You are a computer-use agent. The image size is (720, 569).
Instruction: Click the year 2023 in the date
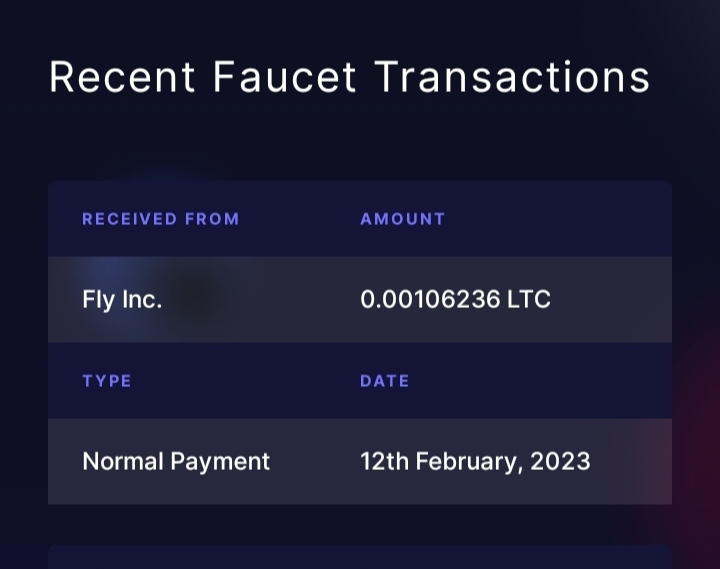pyautogui.click(x=560, y=461)
